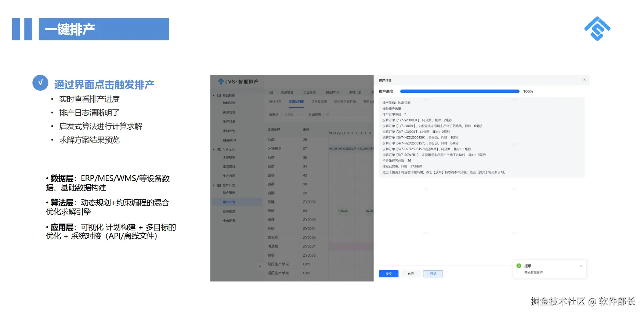The width and height of the screenshot is (644, 315).
Task: Collapse the 生产工艺 tree group
Action: [x=214, y=150]
